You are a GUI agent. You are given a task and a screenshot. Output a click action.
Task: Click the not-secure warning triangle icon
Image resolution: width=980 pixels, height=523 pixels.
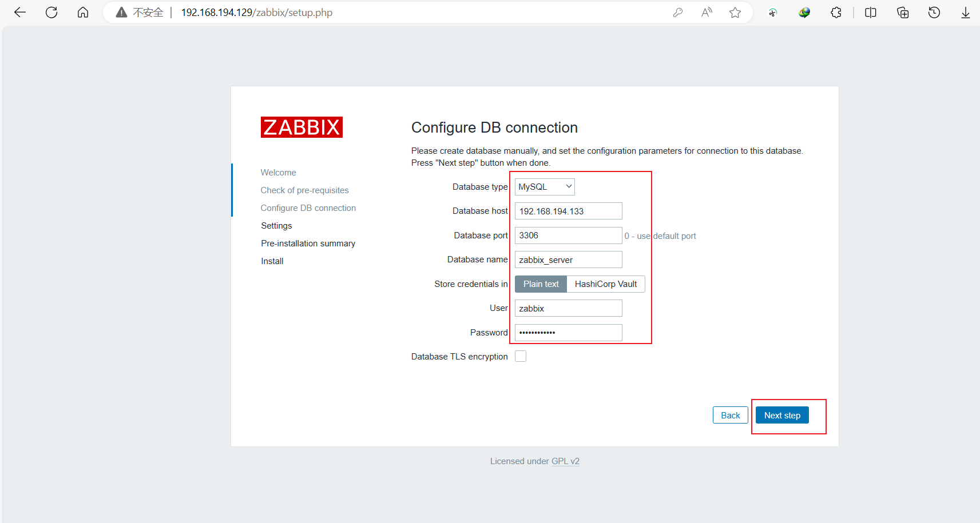pos(121,13)
